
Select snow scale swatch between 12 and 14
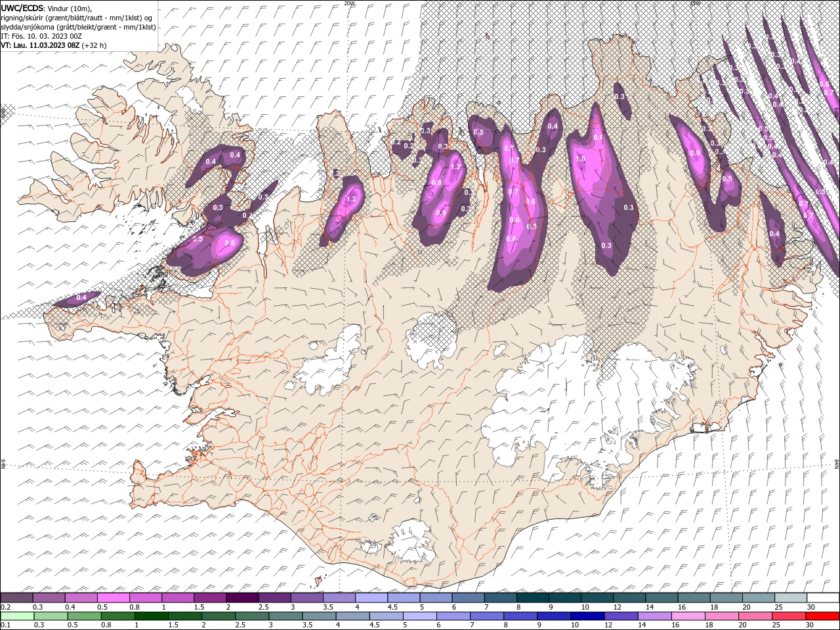coord(629,598)
